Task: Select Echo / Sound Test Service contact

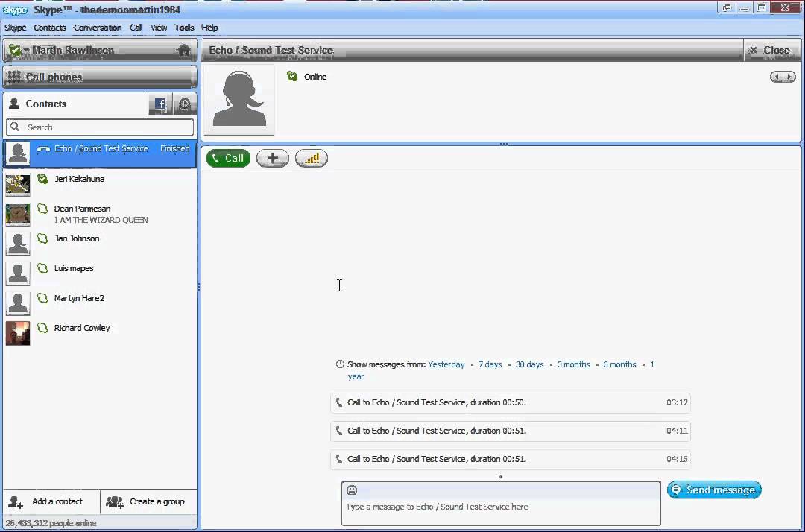Action: pos(100,153)
